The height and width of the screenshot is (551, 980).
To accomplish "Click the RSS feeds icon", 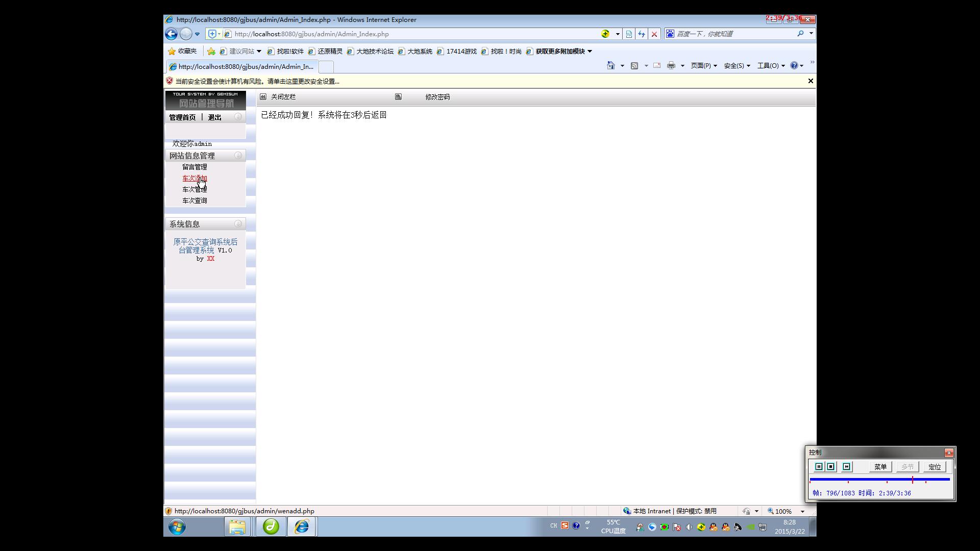I will coord(634,65).
